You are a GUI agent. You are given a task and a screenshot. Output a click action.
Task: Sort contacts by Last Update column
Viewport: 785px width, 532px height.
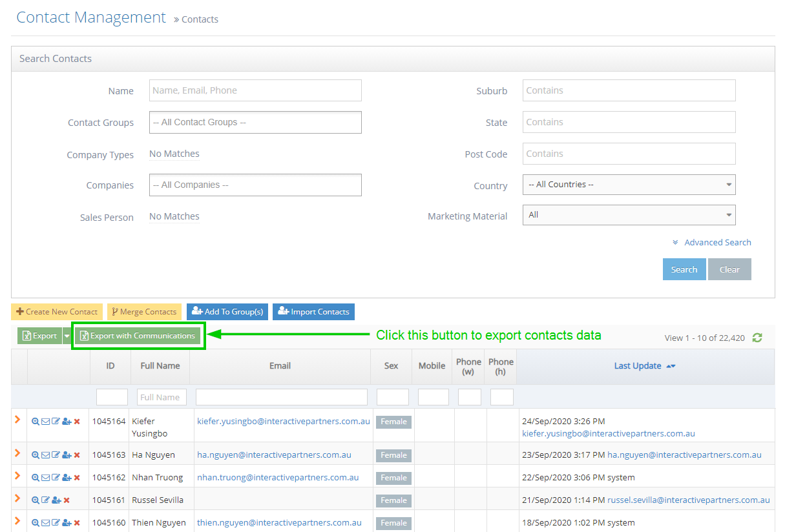(638, 365)
